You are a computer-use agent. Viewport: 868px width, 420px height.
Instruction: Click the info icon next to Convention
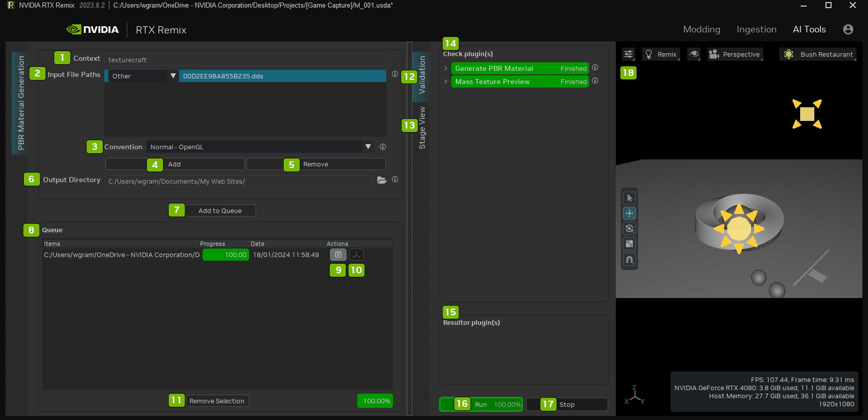coord(383,147)
